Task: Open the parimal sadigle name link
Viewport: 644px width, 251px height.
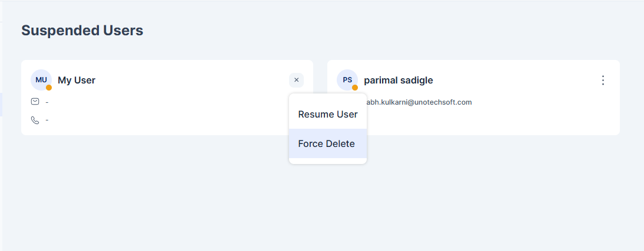Action: [399, 80]
